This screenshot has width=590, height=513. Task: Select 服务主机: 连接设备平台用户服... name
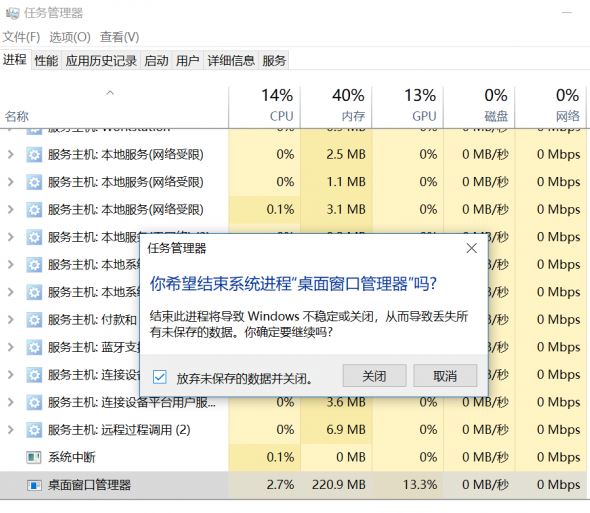pos(132,402)
